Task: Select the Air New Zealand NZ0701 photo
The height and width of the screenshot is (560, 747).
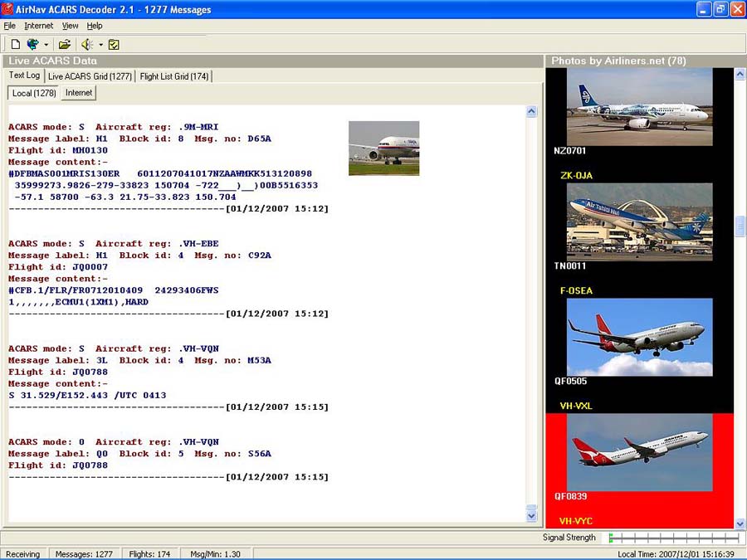Action: (640, 107)
